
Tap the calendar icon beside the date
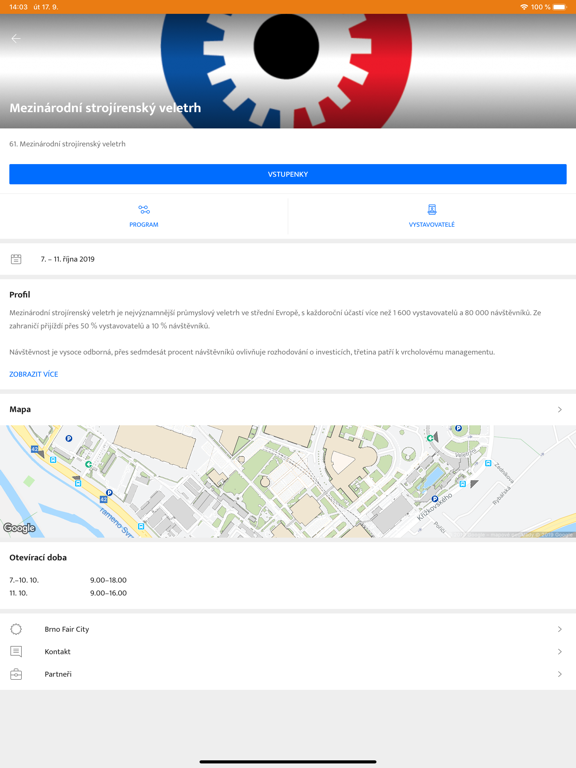(16, 259)
